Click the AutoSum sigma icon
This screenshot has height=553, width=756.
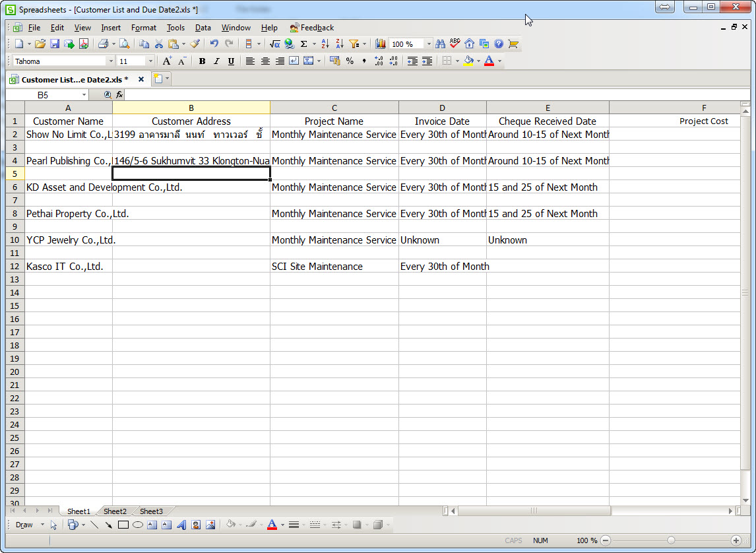(303, 44)
